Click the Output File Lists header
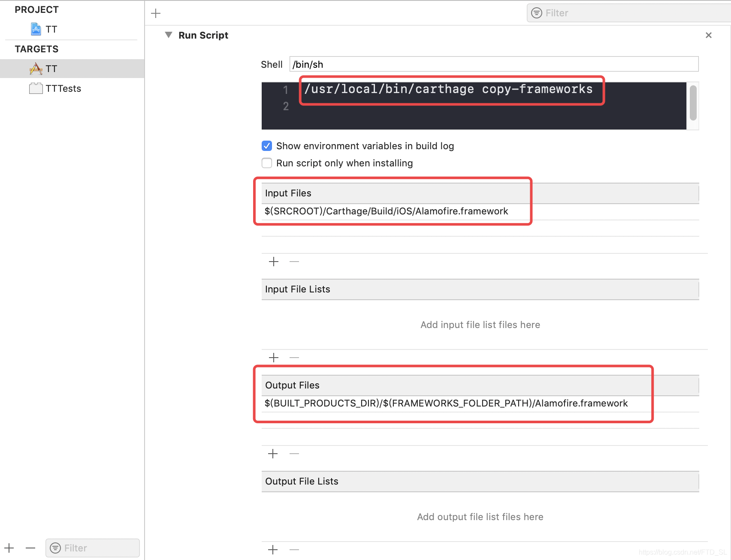Viewport: 731px width, 560px height. click(480, 482)
